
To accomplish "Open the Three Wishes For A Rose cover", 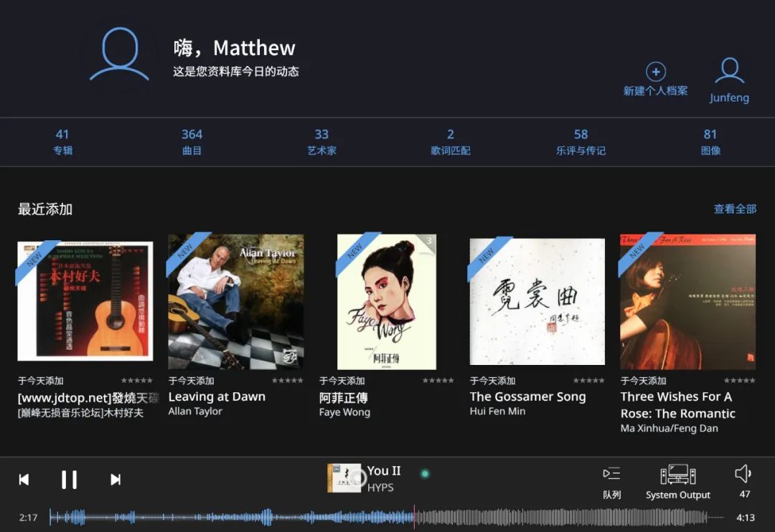I will [x=688, y=301].
